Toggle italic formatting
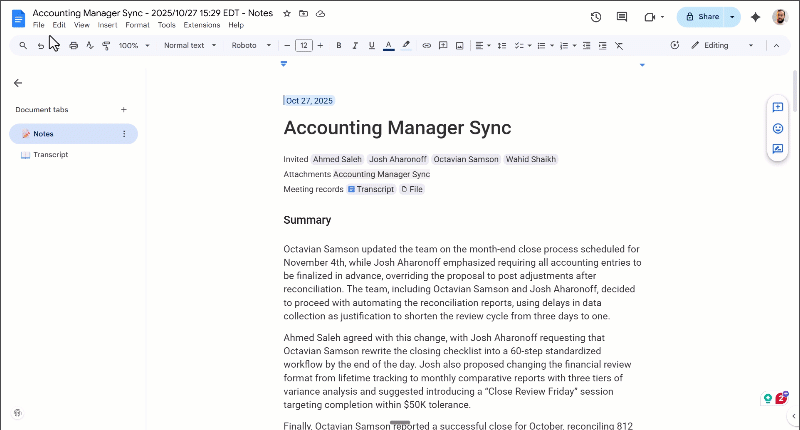Image resolution: width=800 pixels, height=430 pixels. [355, 45]
